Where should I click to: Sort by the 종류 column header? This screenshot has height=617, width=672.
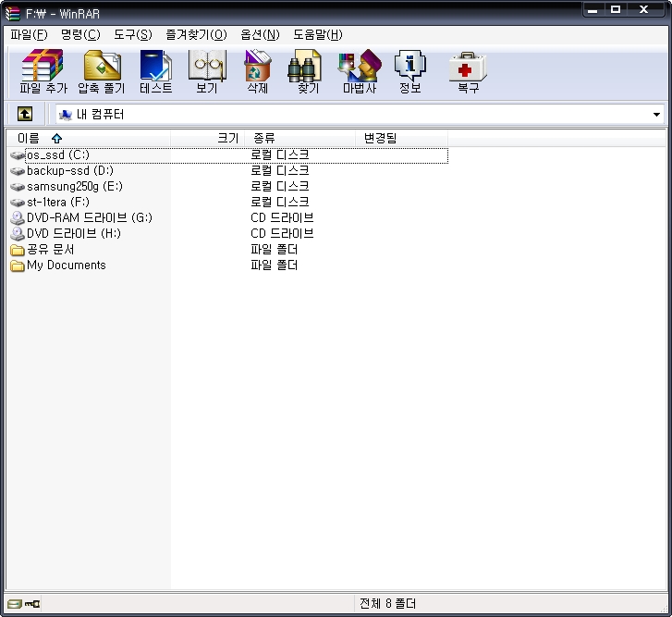point(300,138)
